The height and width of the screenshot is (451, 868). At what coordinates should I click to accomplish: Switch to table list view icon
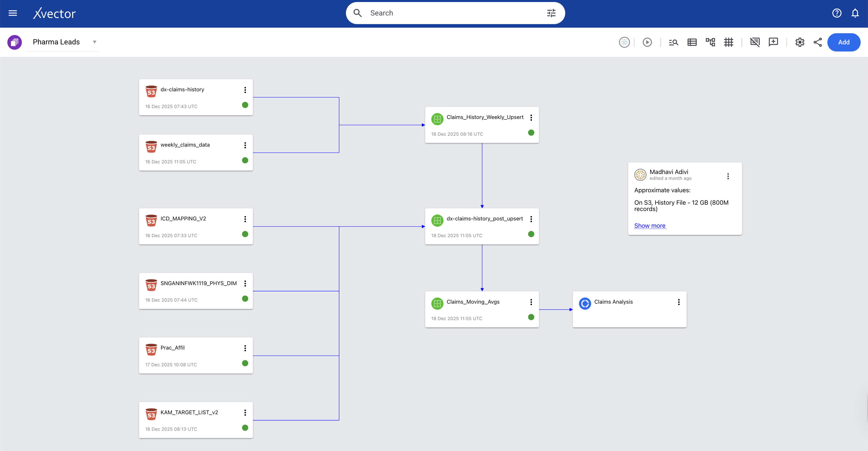[692, 42]
